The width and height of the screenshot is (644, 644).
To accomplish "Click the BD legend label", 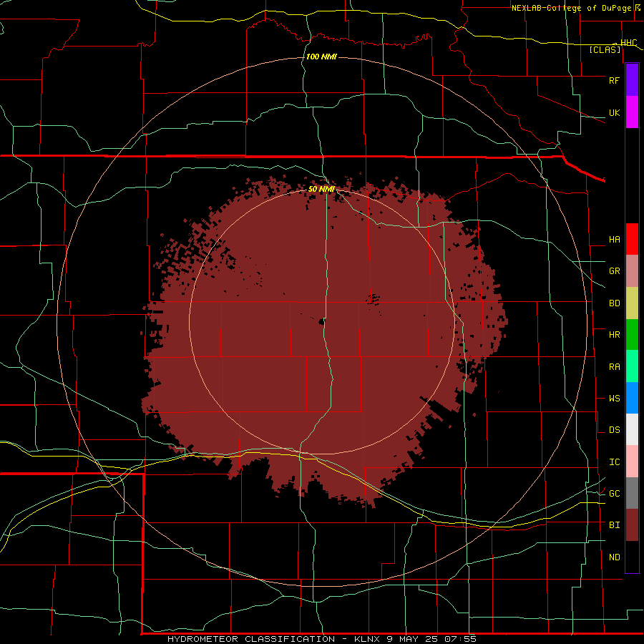I will pyautogui.click(x=614, y=303).
